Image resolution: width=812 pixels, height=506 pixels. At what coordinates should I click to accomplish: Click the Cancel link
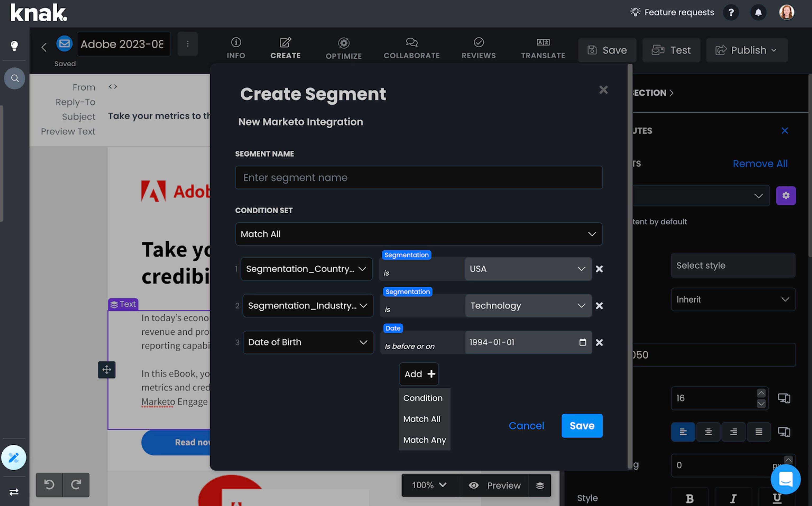pos(526,426)
